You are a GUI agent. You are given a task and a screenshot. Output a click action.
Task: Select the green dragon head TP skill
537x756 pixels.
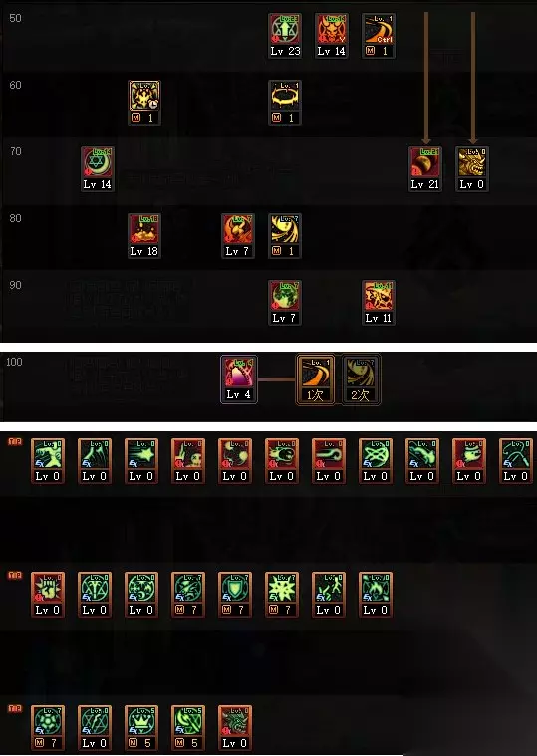[235, 728]
